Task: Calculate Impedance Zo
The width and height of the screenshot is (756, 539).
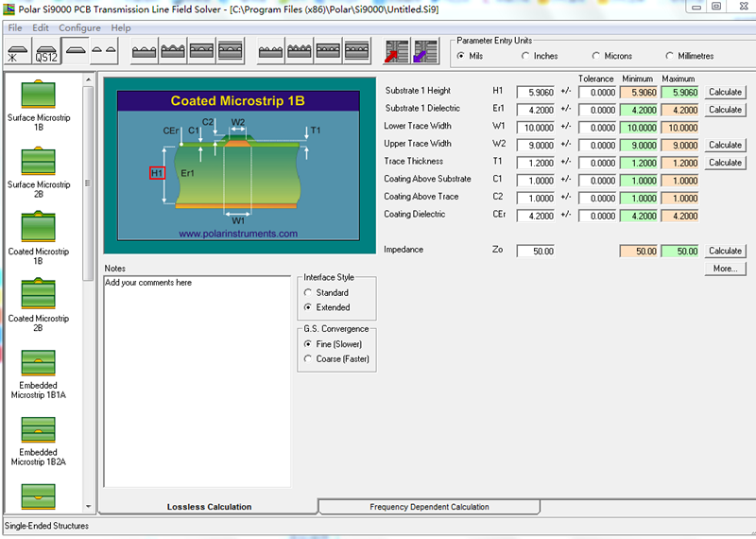Action: 725,251
